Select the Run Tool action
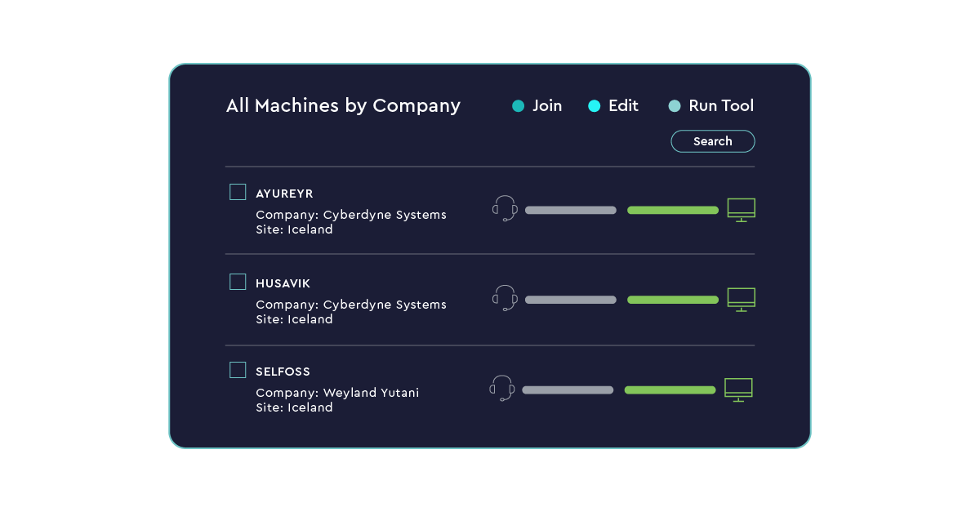 (x=720, y=105)
